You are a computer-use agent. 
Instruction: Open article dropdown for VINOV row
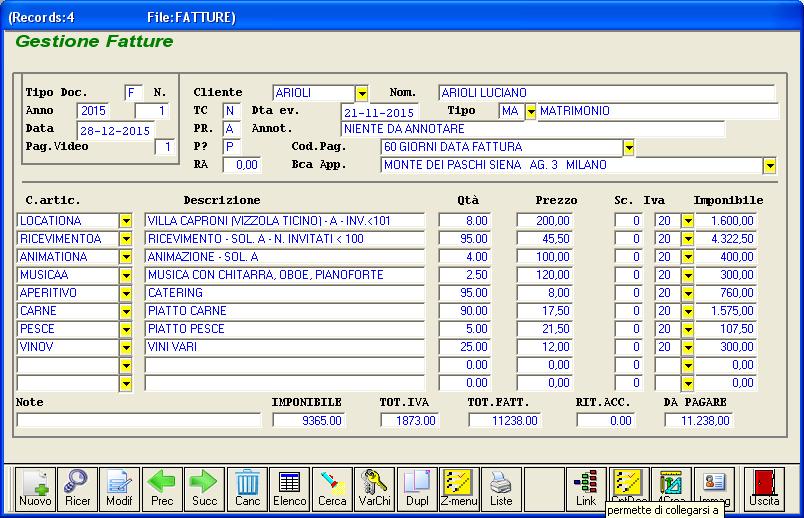[126, 347]
